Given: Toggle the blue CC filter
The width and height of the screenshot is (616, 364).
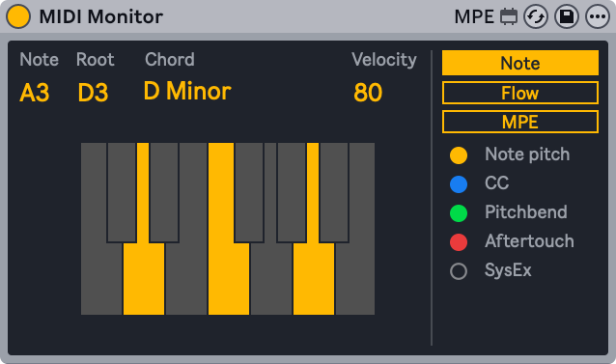Looking at the screenshot, I should [x=459, y=184].
